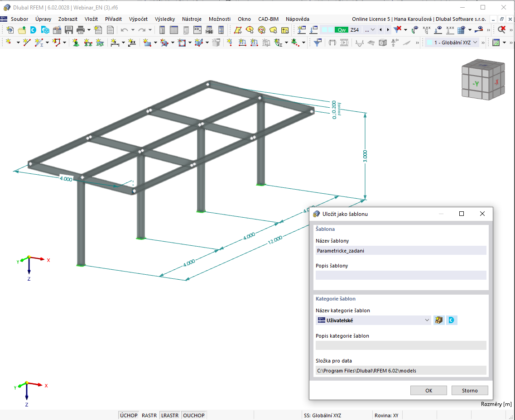Open the Nápověda menu

point(297,19)
